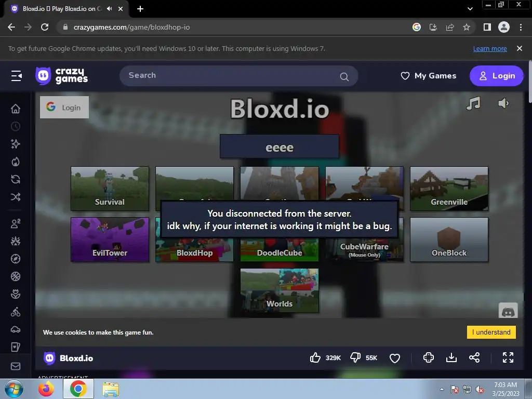This screenshot has height=399, width=532.
Task: Click the Learn more link
Action: tap(490, 48)
